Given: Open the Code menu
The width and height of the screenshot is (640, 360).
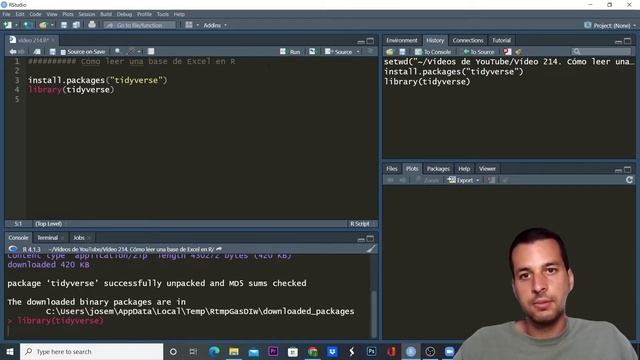Looking at the screenshot, I should pyautogui.click(x=35, y=14).
